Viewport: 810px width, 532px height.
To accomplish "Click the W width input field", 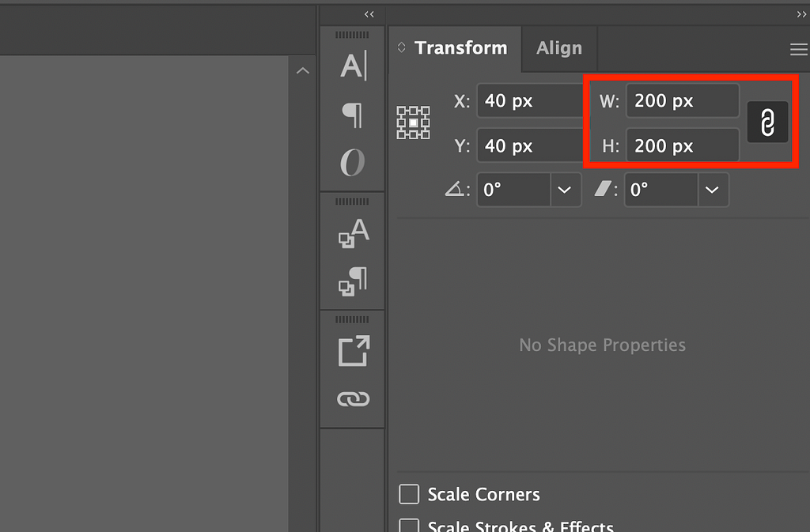I will [683, 100].
